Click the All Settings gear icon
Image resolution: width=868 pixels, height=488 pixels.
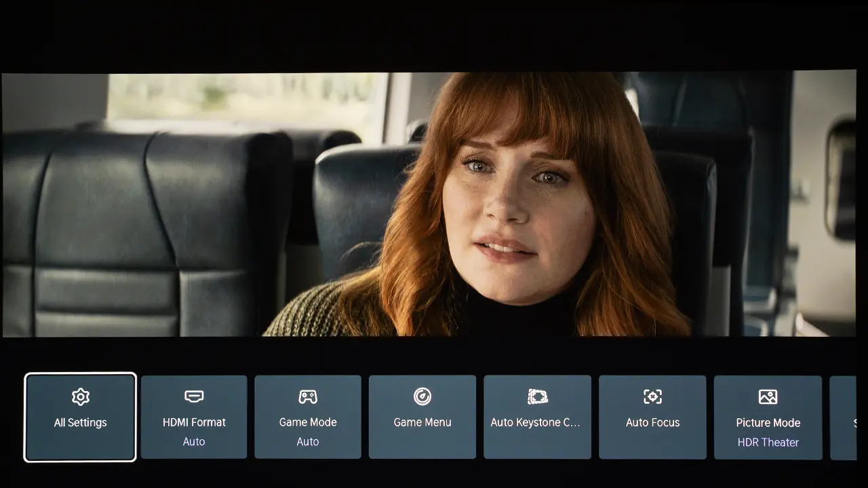[x=81, y=396]
